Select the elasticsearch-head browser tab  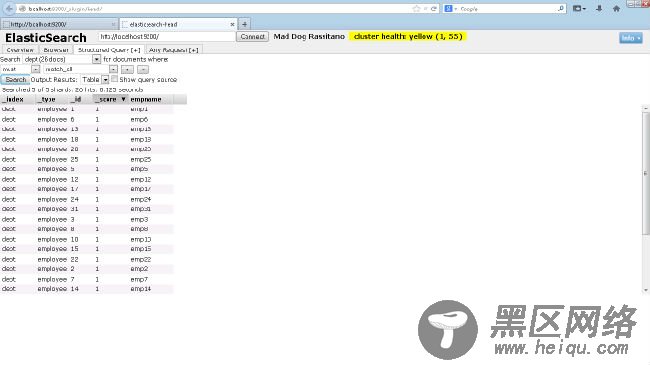pos(179,24)
